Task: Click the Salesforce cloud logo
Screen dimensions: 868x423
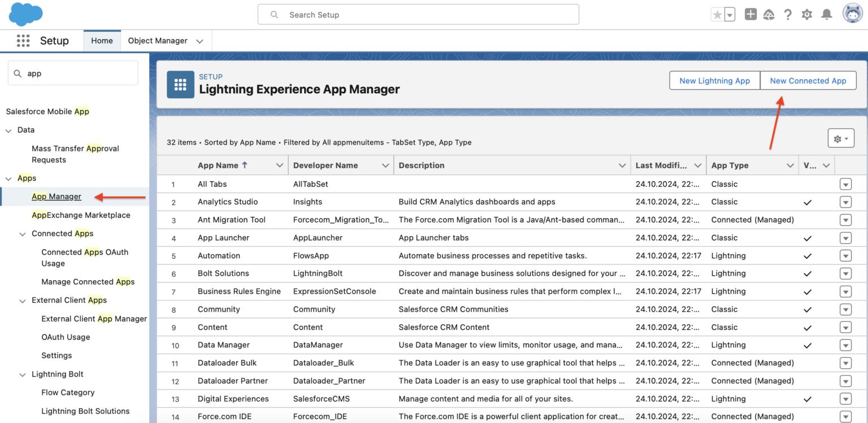Action: click(25, 14)
